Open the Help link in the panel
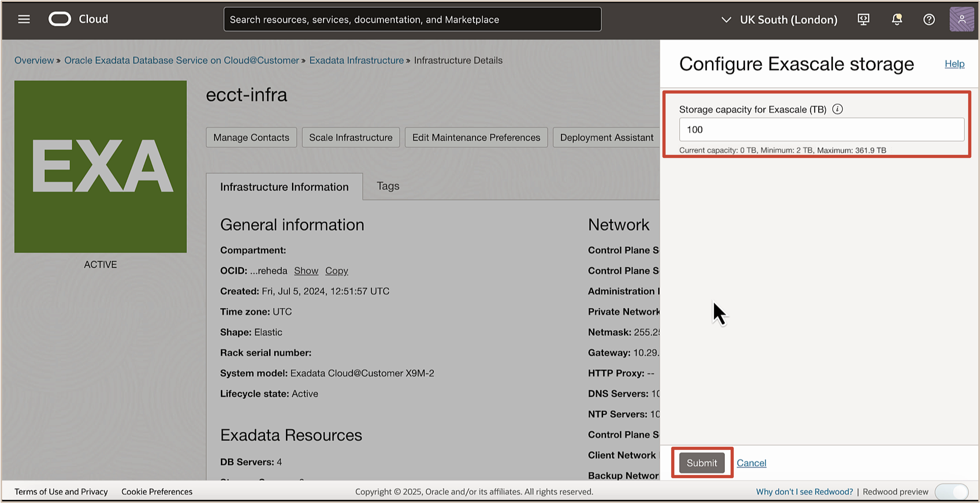 [x=954, y=64]
